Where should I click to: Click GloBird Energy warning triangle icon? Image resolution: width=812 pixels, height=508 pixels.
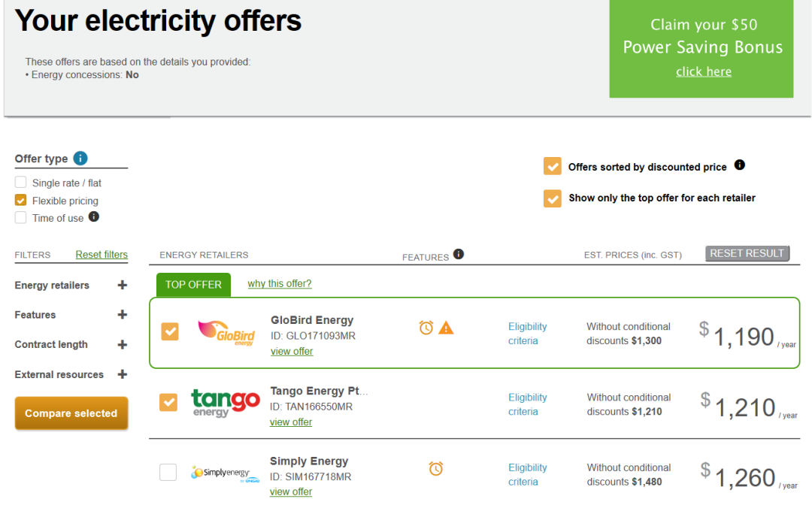tap(446, 328)
